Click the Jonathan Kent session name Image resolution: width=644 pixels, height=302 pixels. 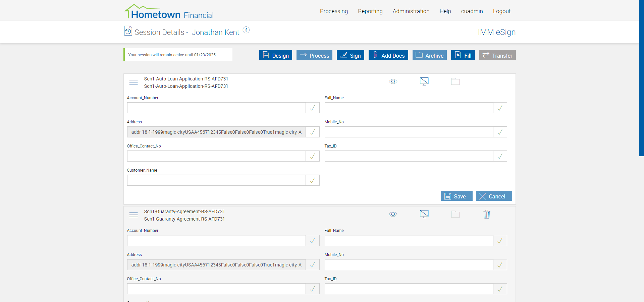tap(216, 32)
